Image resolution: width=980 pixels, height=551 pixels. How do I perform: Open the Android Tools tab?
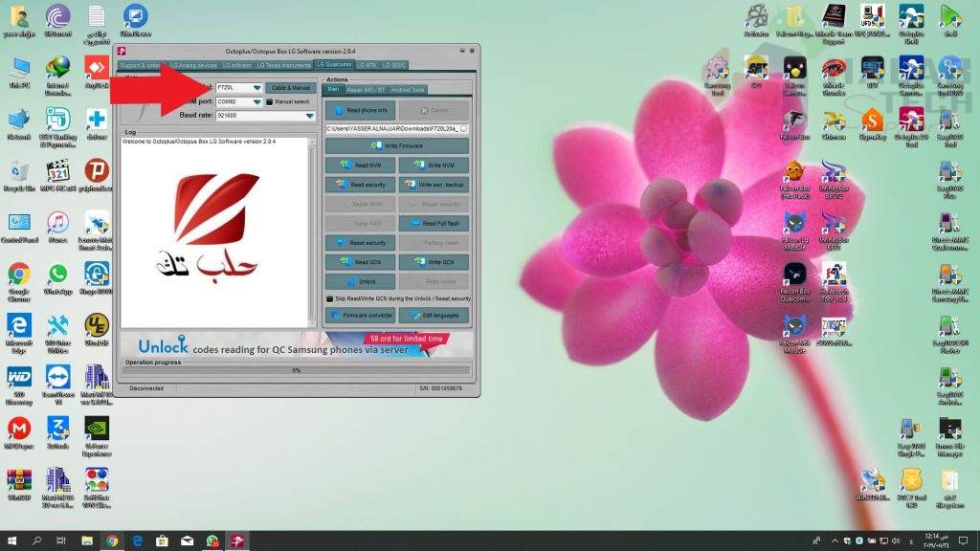pos(408,90)
